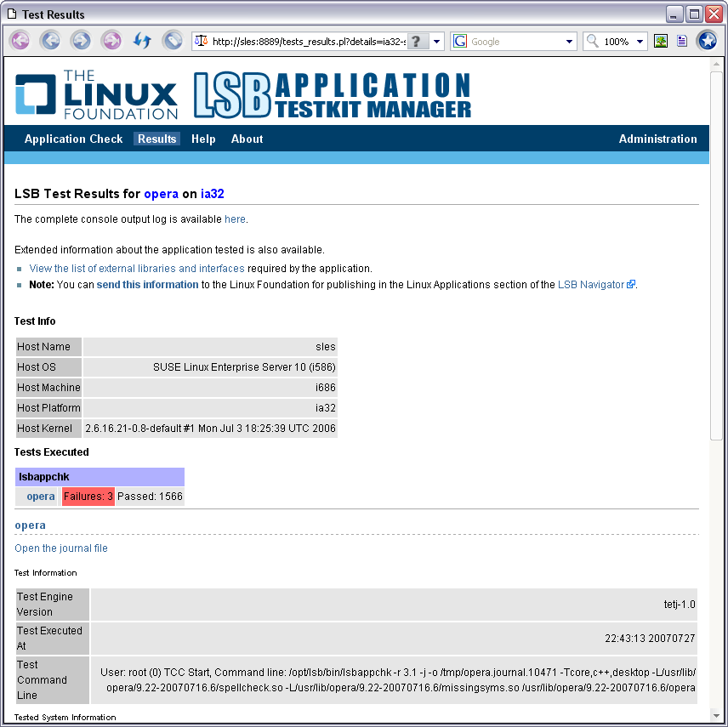728x727 pixels.
Task: Click the 'Test Executed At' label cell
Action: coord(53,639)
